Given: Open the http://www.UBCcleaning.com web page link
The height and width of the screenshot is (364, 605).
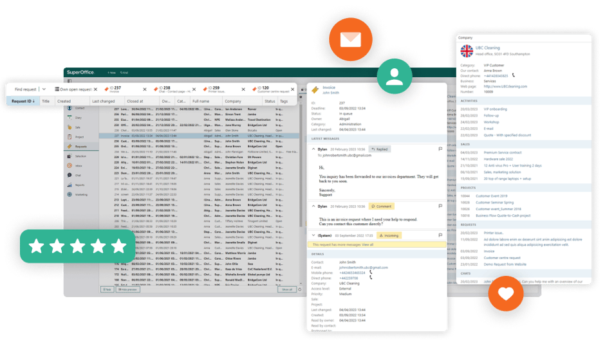Looking at the screenshot, I should (x=505, y=86).
